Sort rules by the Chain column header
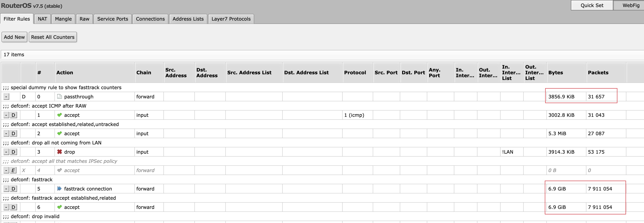Screen dimensions: 644x223 coord(144,73)
